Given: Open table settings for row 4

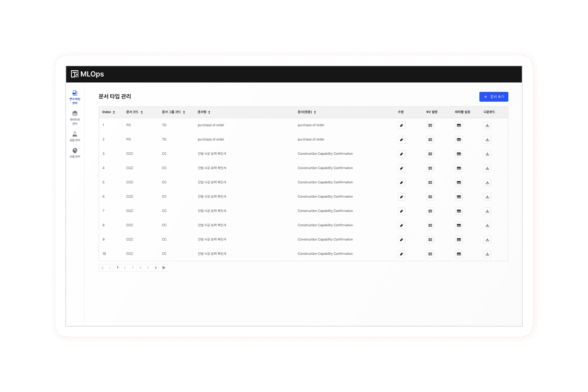Looking at the screenshot, I should coord(459,168).
